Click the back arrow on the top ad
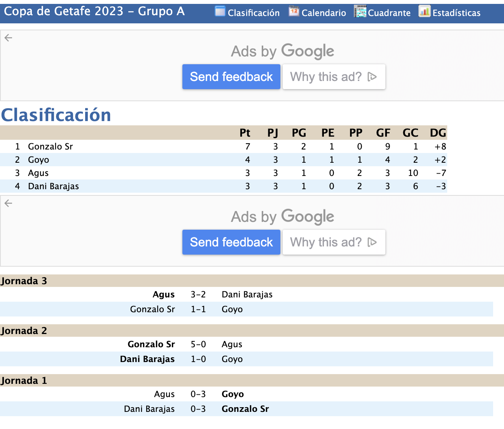 click(x=9, y=38)
